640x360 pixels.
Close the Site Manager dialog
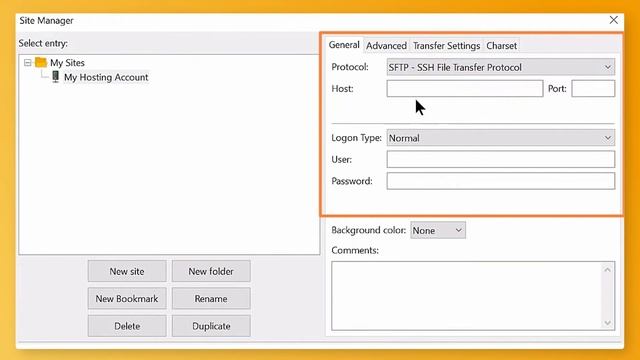(x=613, y=20)
